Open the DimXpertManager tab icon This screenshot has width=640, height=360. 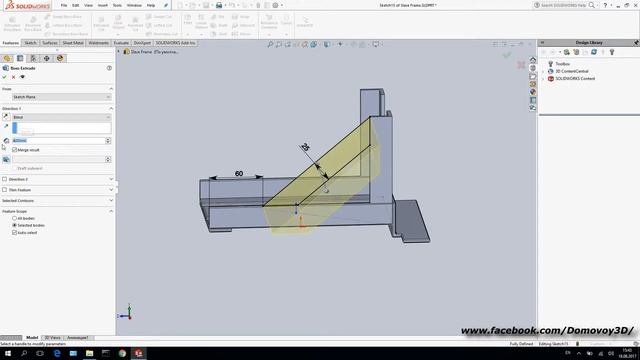click(47, 58)
